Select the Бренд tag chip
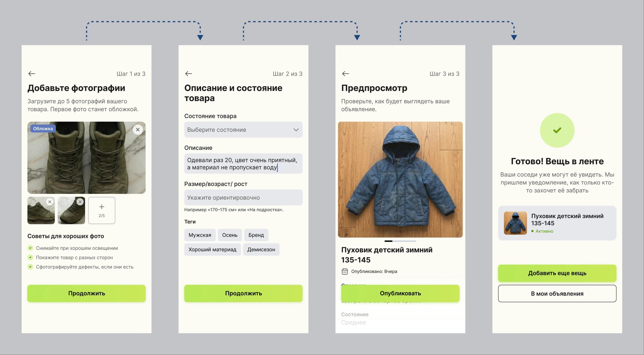This screenshot has width=644, height=355. pyautogui.click(x=256, y=235)
